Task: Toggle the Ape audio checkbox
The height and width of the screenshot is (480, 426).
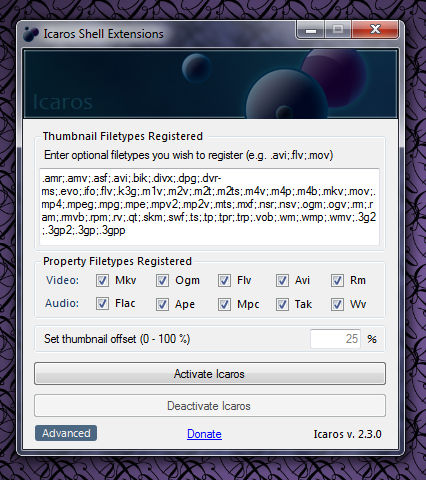Action: (x=162, y=304)
